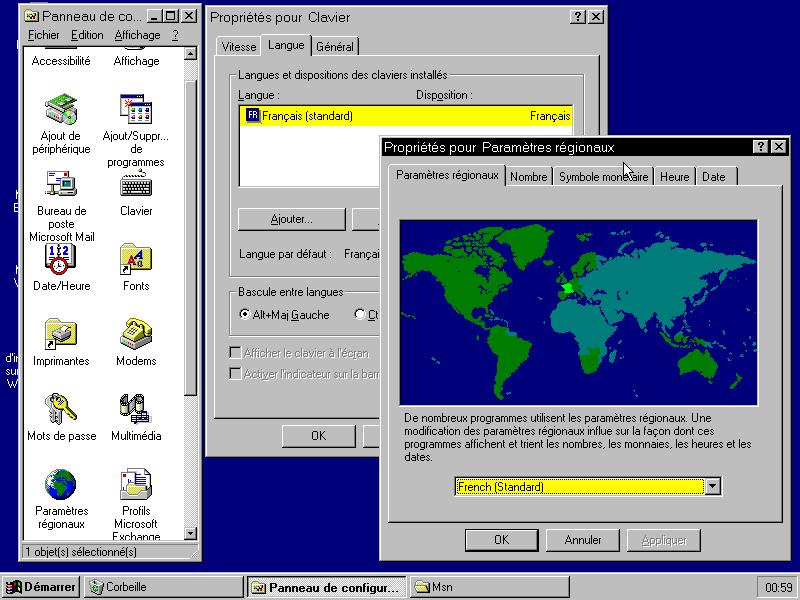Click the help question mark in Clavier dialog

pyautogui.click(x=577, y=17)
